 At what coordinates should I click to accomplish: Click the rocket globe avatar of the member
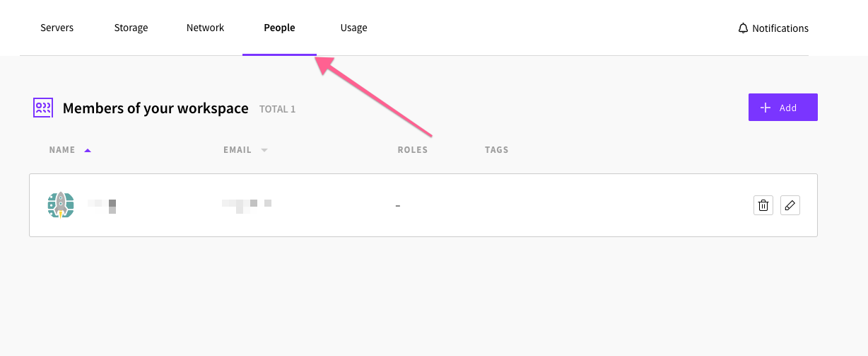point(61,205)
